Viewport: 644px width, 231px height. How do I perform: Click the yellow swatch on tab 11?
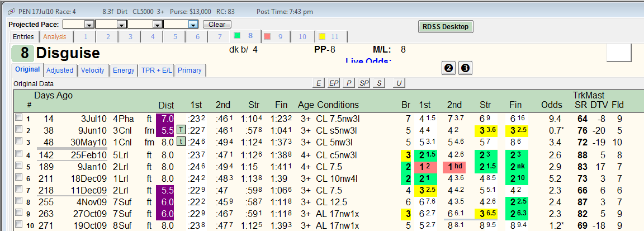tap(323, 36)
